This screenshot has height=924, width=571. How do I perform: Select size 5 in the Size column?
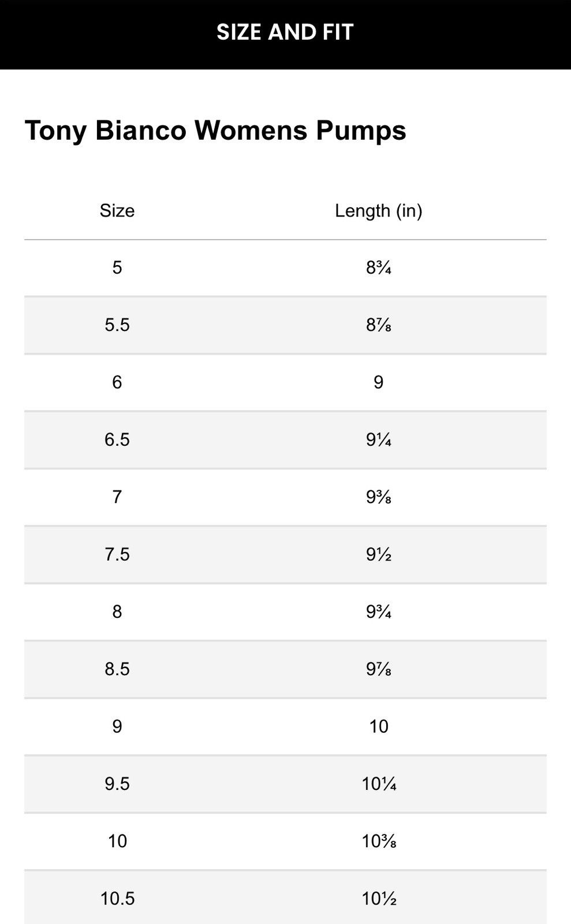[117, 267]
